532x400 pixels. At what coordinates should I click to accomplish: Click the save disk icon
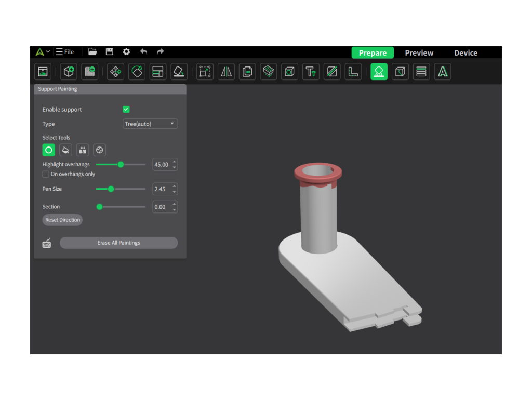point(109,51)
